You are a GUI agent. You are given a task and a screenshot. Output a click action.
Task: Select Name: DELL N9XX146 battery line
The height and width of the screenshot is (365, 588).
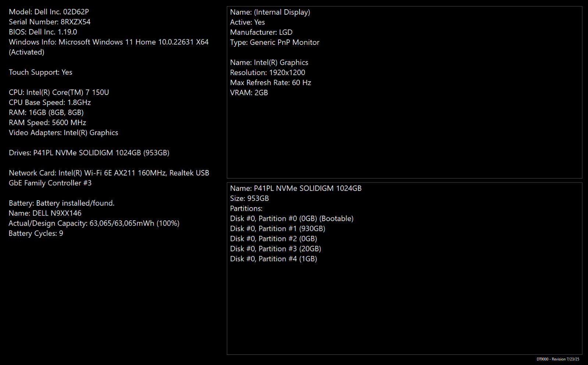click(x=45, y=213)
